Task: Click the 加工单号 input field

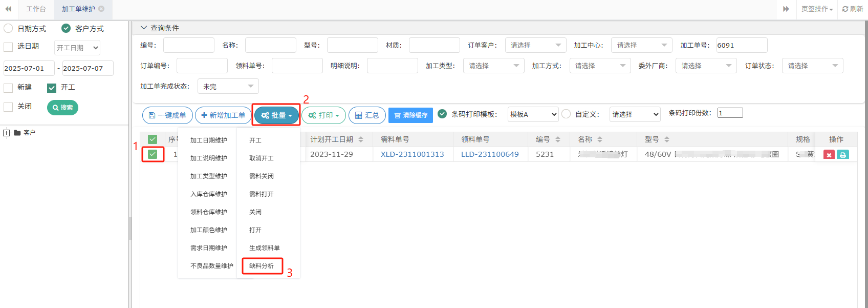Action: click(x=742, y=45)
